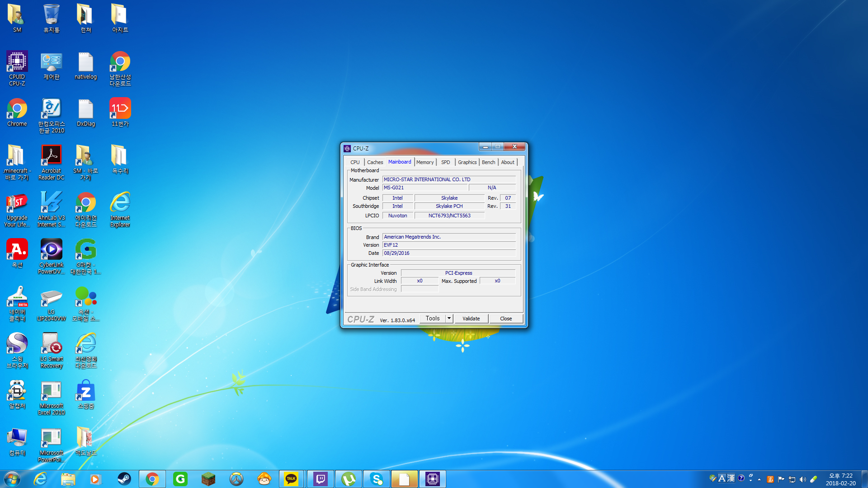Click the Steam icon in the taskbar

(x=124, y=479)
